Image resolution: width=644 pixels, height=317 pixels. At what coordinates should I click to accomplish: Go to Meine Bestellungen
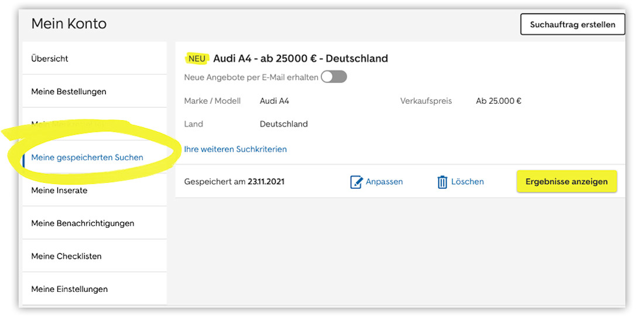pyautogui.click(x=68, y=91)
